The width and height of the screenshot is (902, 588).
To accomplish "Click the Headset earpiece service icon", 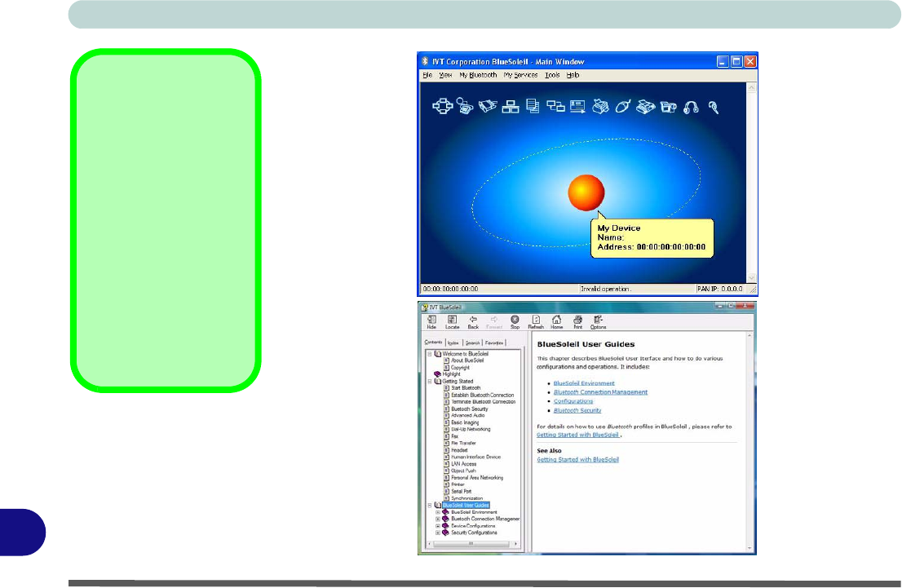I will (x=714, y=107).
